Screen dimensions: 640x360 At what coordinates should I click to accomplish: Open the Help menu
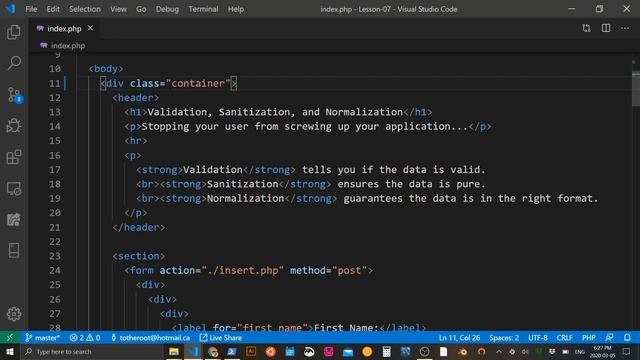coord(236,9)
